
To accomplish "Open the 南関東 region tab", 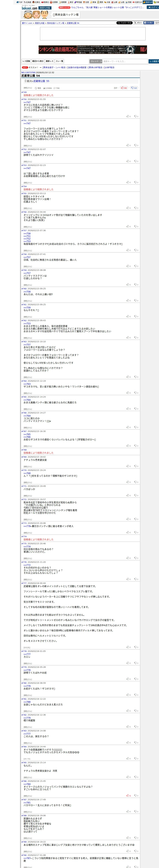I will [63, 2].
